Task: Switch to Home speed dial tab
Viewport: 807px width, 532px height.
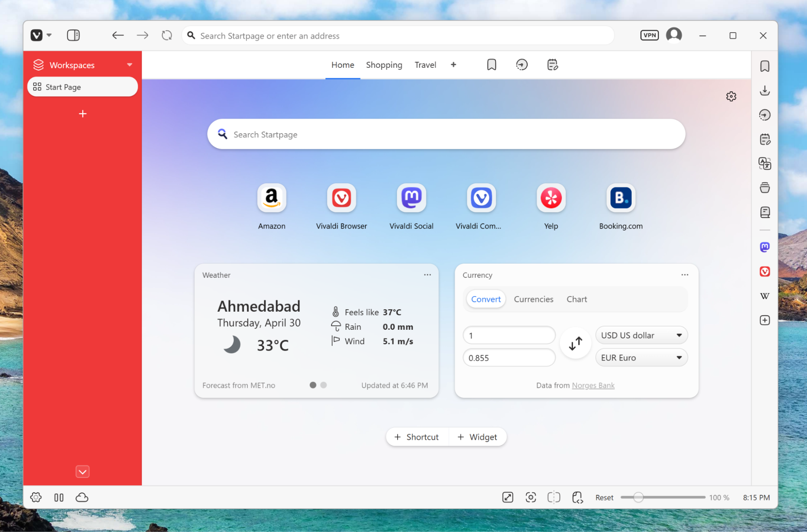Action: [342, 65]
